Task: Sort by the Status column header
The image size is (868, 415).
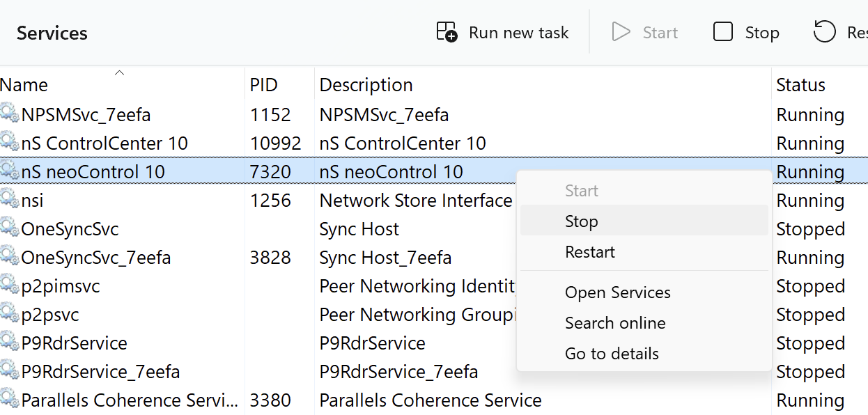Action: click(x=801, y=85)
